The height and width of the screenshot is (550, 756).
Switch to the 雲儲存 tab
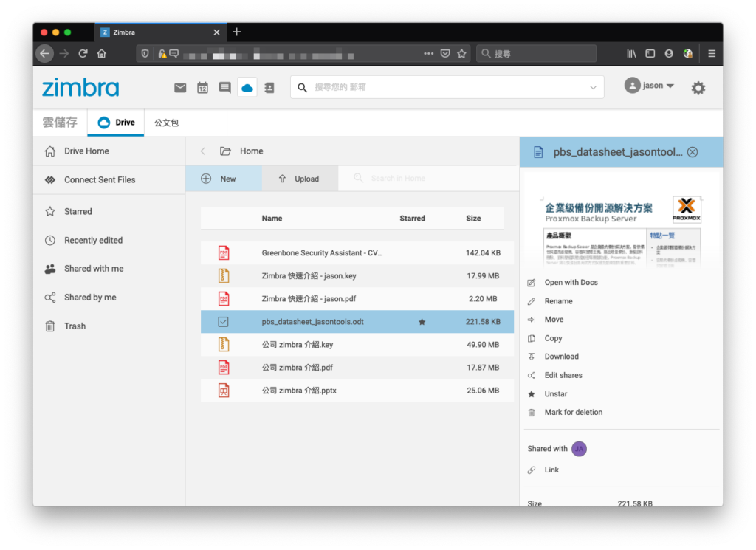pos(60,123)
